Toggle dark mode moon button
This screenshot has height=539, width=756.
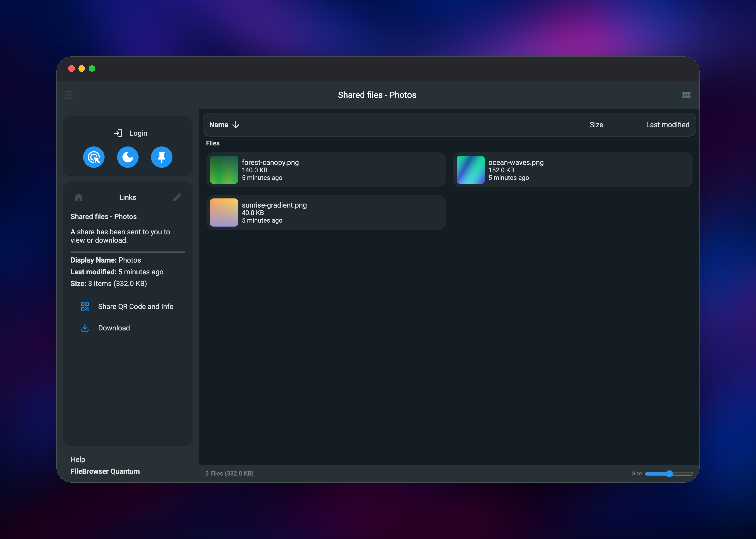point(128,157)
